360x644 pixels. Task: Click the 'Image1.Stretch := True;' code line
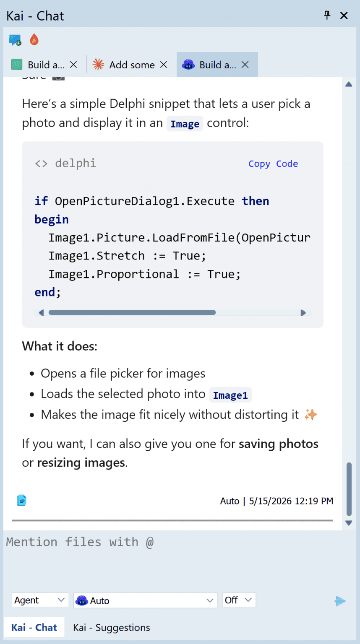click(x=128, y=256)
